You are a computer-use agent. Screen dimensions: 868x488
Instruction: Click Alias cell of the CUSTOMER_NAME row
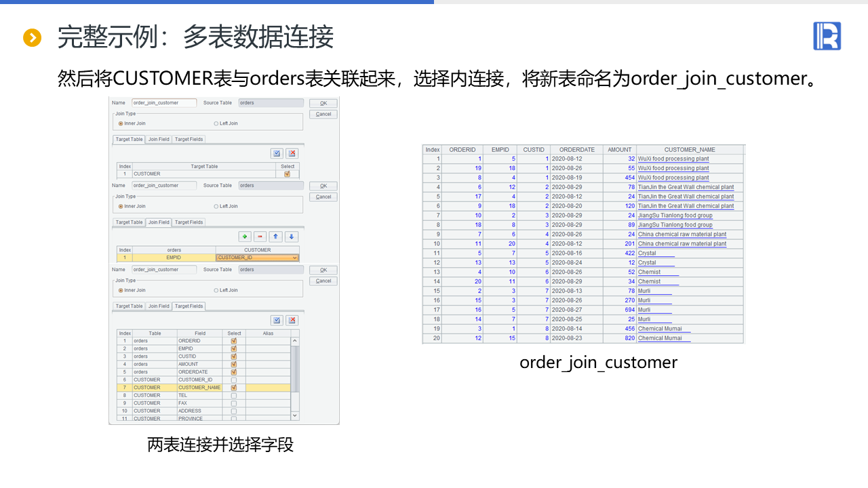tap(268, 388)
